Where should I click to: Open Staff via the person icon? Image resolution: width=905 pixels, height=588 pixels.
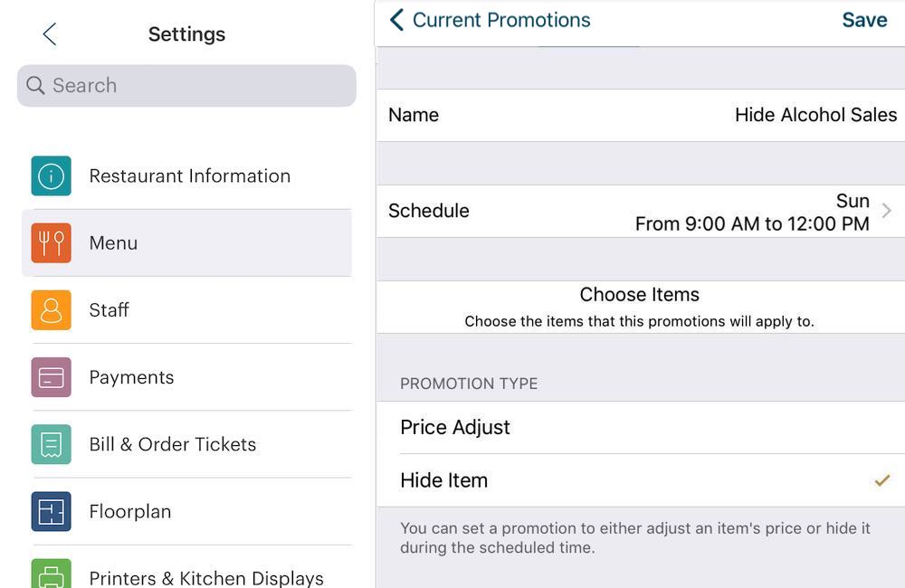tap(51, 309)
